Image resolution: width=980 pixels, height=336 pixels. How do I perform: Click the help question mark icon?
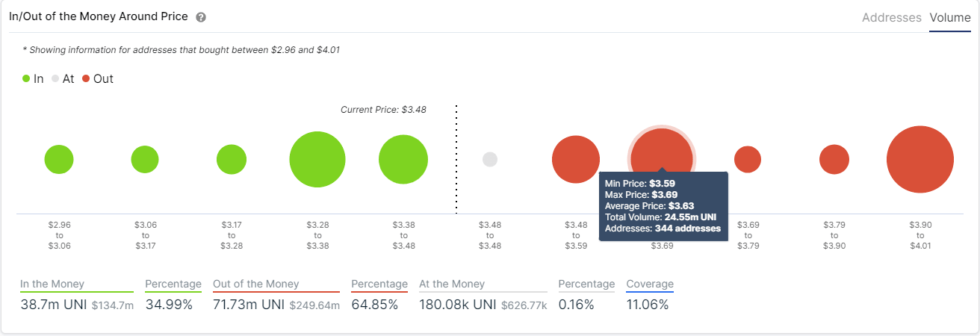(201, 17)
